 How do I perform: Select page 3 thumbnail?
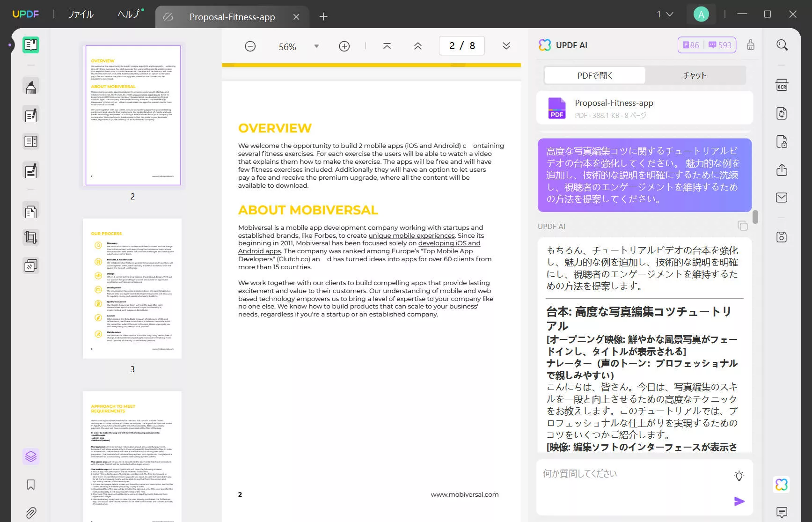point(132,288)
